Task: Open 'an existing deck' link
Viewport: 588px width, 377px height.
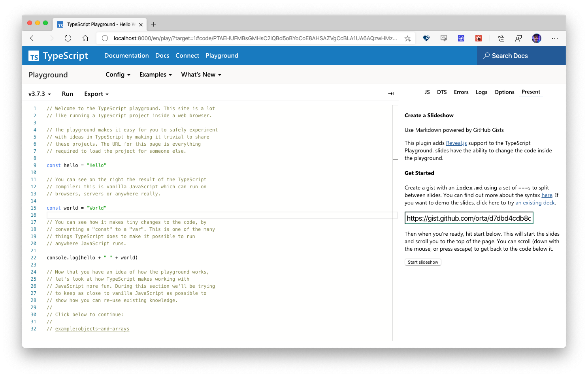Action: (535, 203)
